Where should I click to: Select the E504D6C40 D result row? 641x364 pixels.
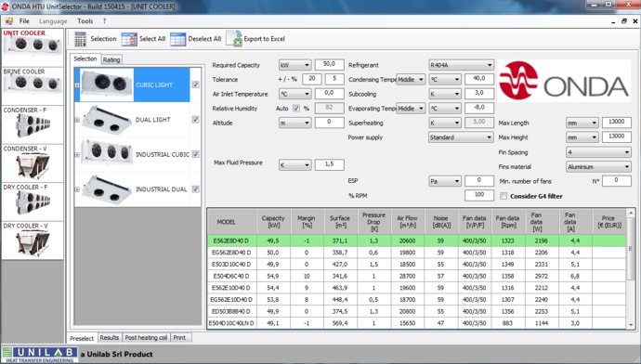pos(416,276)
